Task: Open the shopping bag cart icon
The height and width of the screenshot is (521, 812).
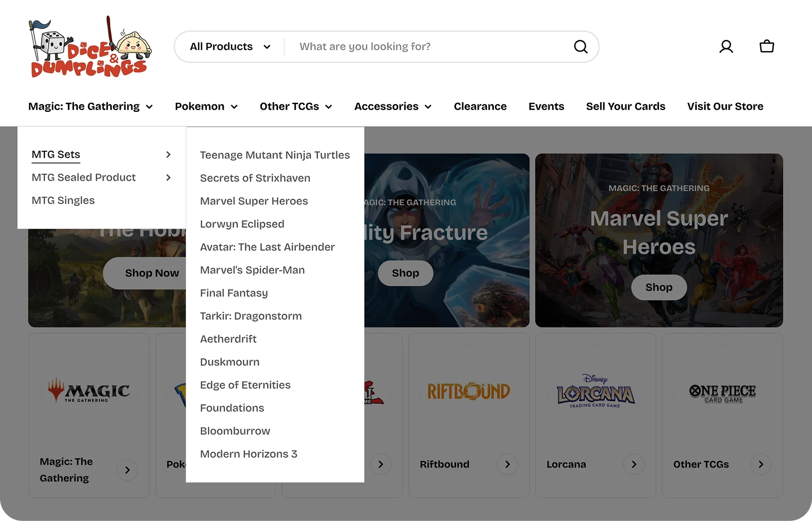Action: tap(767, 47)
